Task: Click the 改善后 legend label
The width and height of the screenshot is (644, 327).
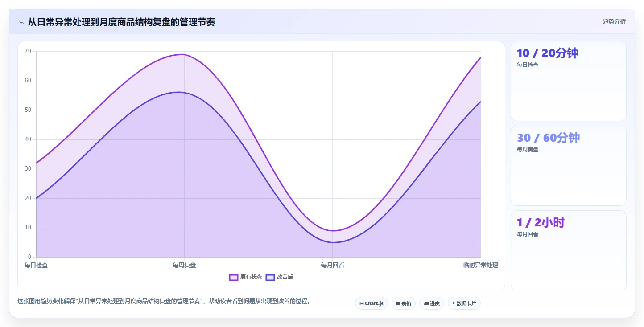Action: (x=285, y=277)
